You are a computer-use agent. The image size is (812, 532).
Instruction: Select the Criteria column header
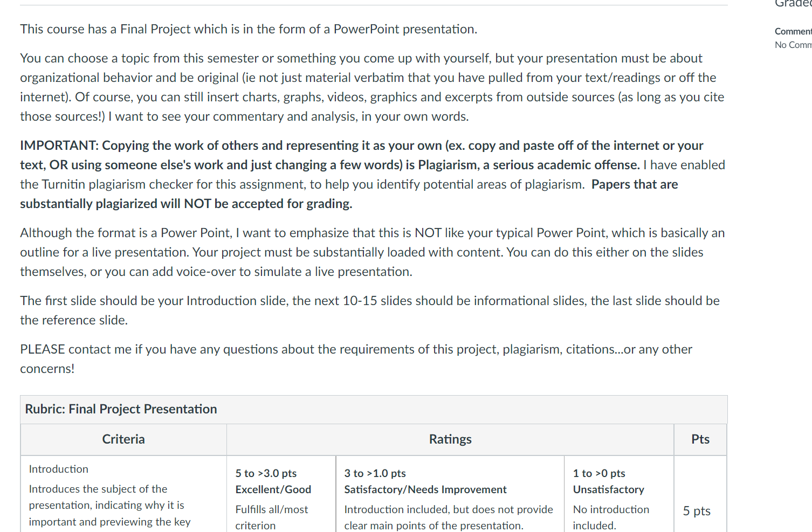(123, 439)
